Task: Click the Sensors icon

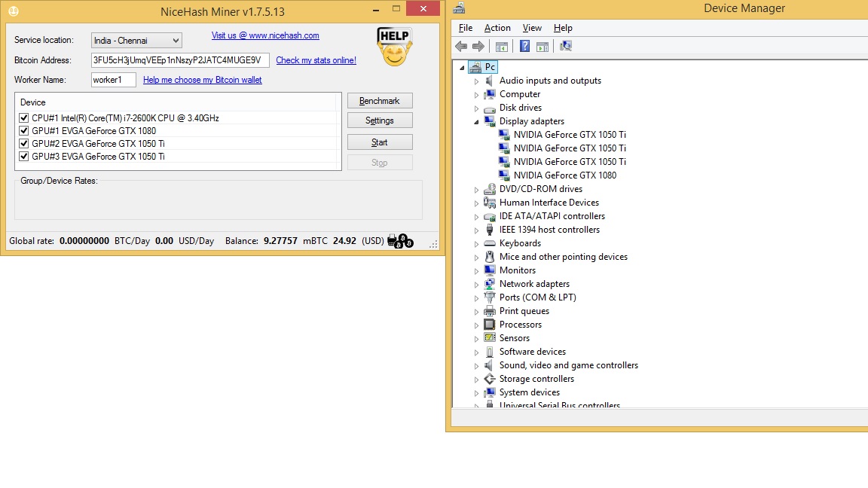Action: 489,338
